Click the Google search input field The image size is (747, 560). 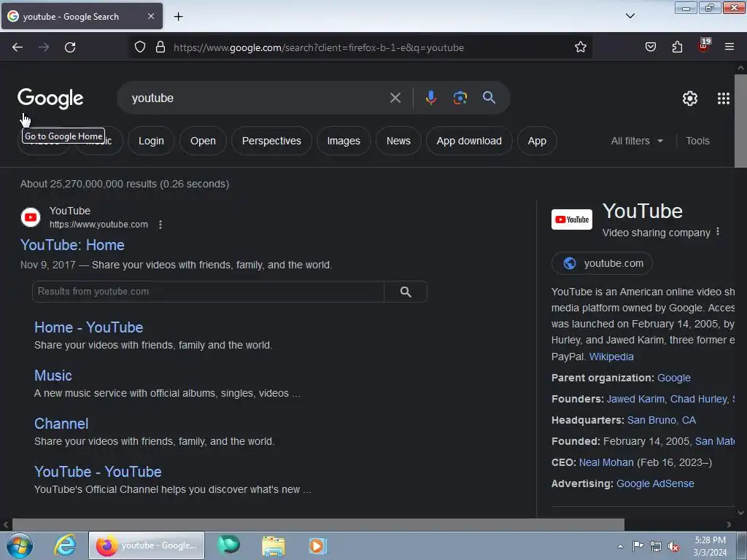[258, 98]
